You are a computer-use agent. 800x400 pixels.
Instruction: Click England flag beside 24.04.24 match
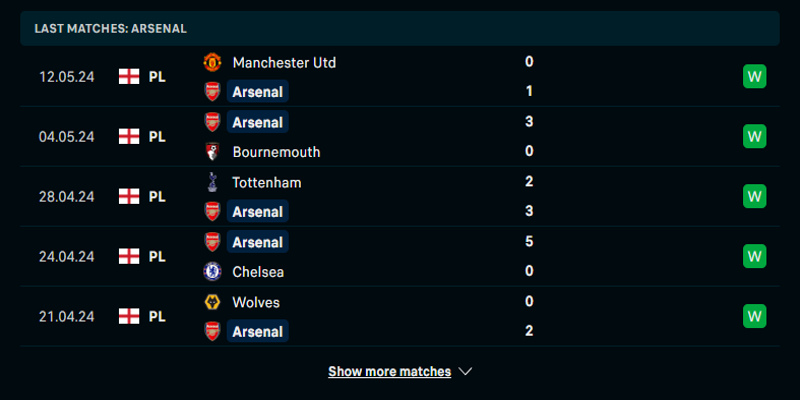(x=128, y=256)
